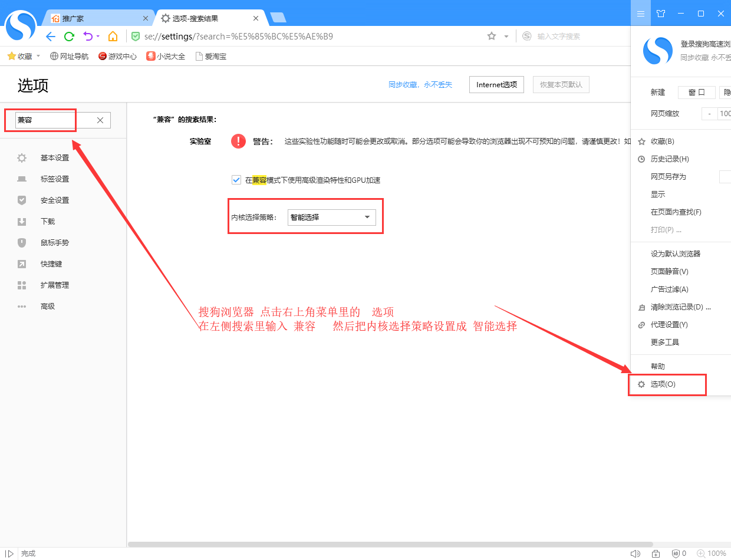Image resolution: width=731 pixels, height=560 pixels.
Task: Open the hamburger main menu icon
Action: pos(641,13)
